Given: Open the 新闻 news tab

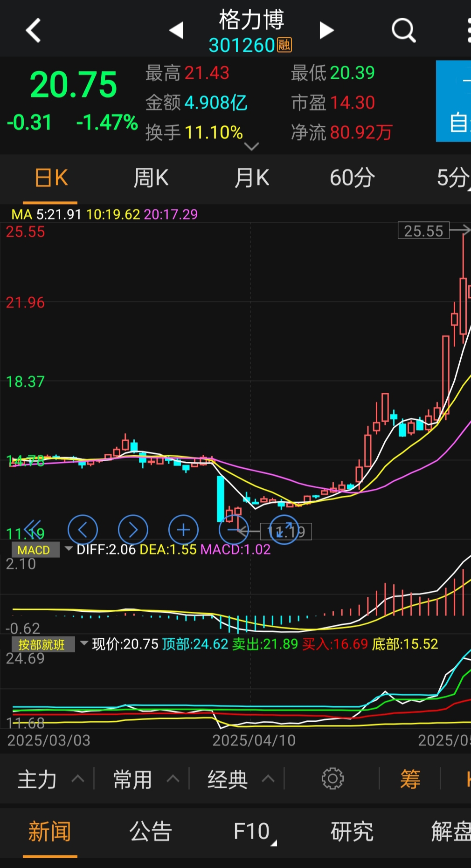Looking at the screenshot, I should (49, 832).
